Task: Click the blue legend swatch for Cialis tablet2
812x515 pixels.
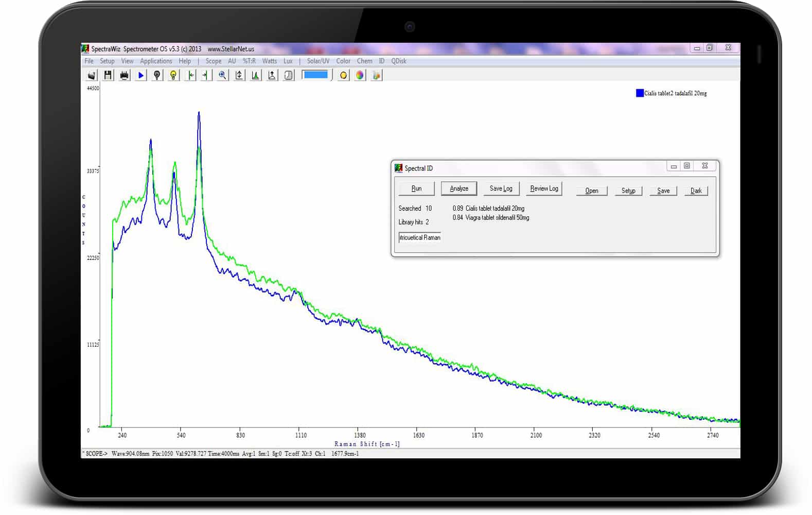Action: click(x=640, y=93)
